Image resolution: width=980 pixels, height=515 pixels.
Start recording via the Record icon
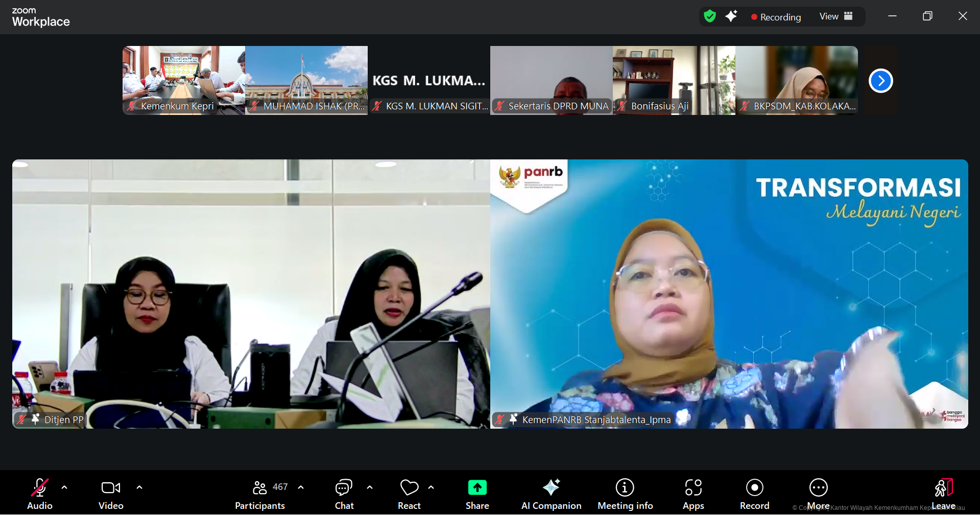754,488
